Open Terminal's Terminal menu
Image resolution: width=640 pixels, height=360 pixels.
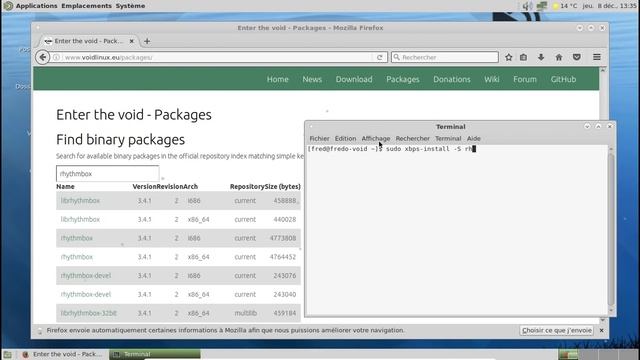tap(448, 138)
